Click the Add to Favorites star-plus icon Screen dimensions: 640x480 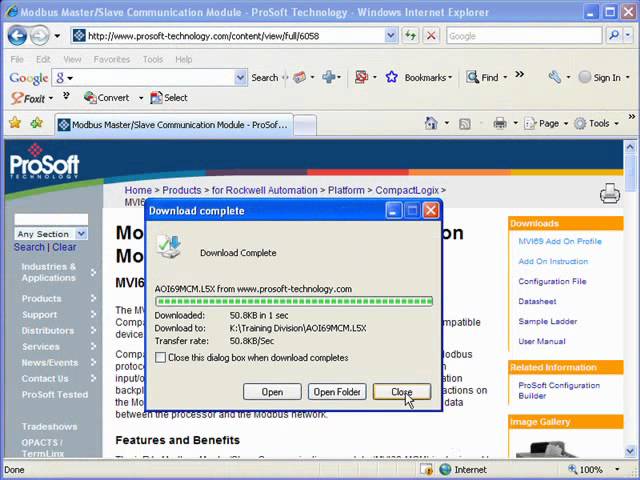pos(37,122)
